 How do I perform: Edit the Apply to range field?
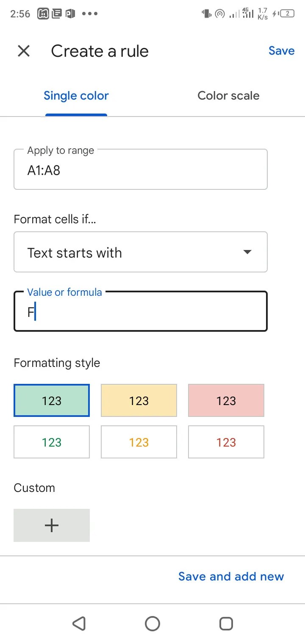(x=140, y=170)
